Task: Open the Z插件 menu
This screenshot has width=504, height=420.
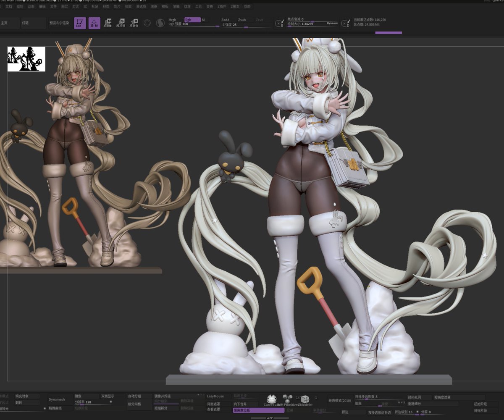Action: tap(222, 7)
